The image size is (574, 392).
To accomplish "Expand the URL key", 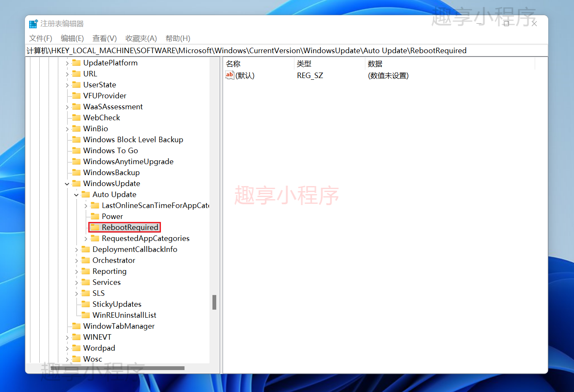I will point(67,74).
